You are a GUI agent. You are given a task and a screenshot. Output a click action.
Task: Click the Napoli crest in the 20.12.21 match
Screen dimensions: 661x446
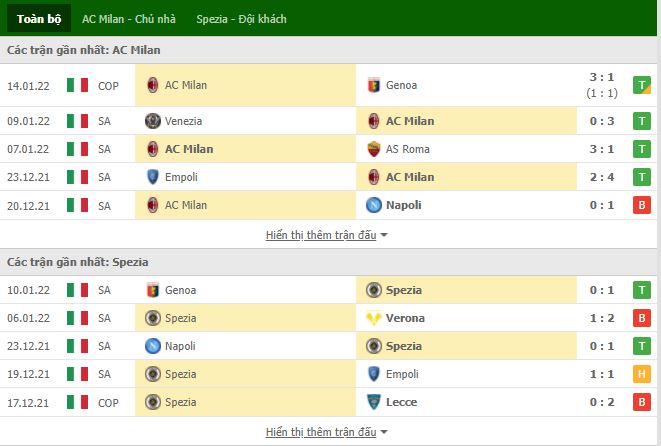point(373,205)
